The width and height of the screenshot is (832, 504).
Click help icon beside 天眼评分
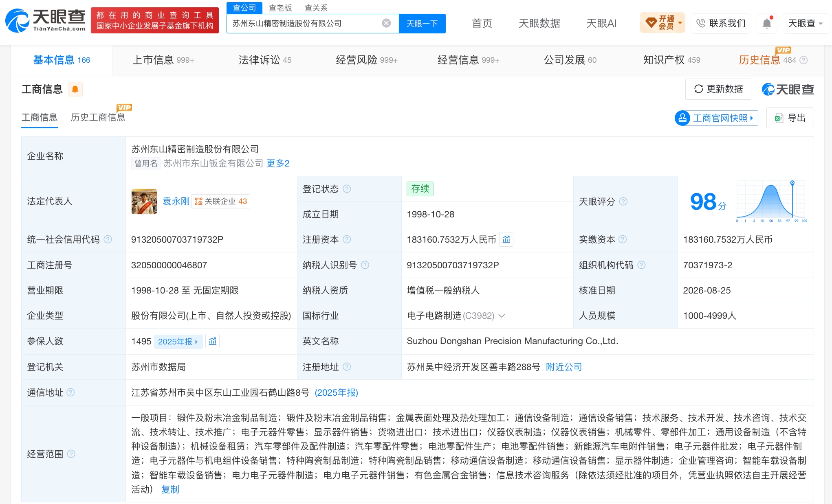click(x=623, y=202)
